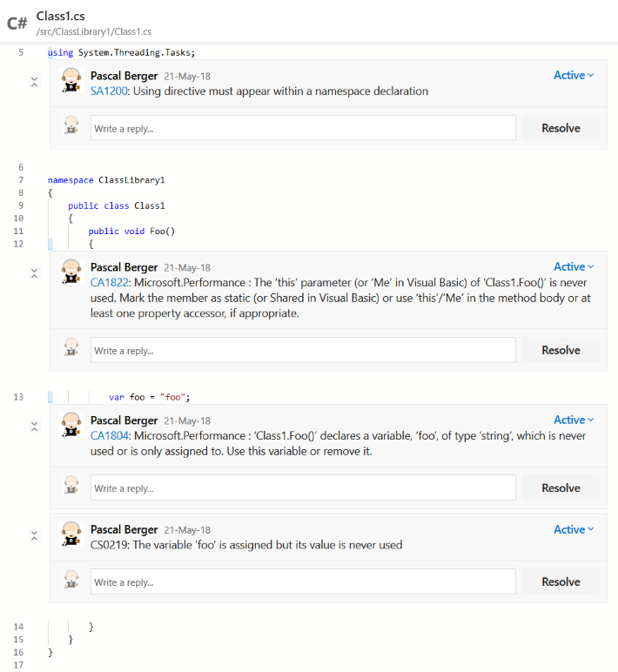Open the Active status dropdown on CA1804 thread
Viewport: 618px width, 672px height.
click(x=574, y=420)
